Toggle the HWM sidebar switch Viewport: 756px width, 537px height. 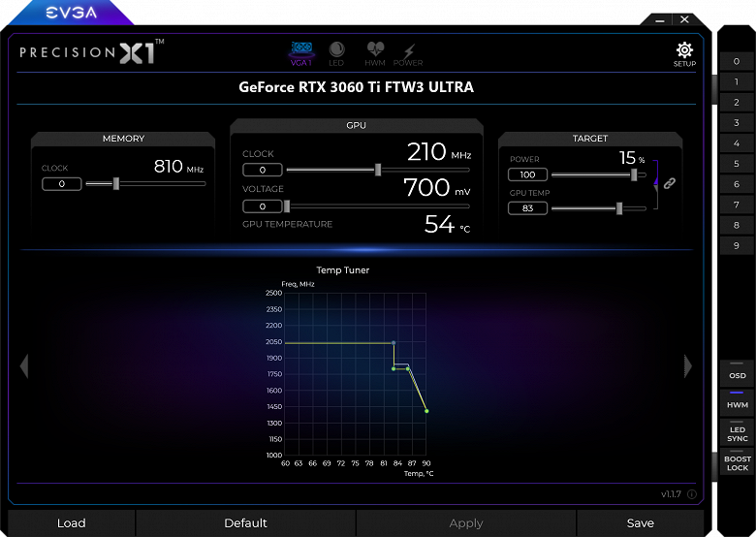738,401
